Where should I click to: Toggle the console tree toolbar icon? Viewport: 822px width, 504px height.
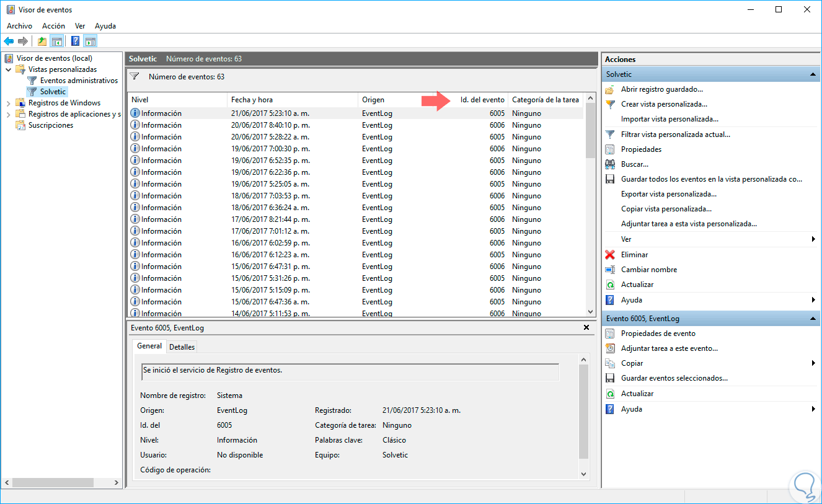click(56, 42)
